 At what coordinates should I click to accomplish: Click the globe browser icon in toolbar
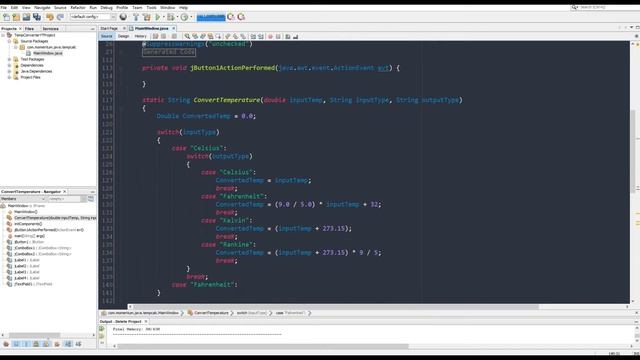coord(123,17)
